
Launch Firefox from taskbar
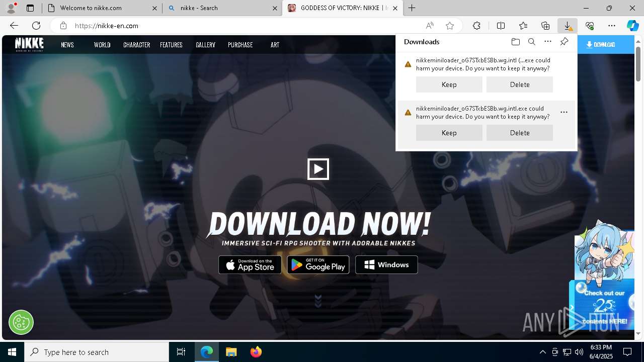(x=256, y=352)
